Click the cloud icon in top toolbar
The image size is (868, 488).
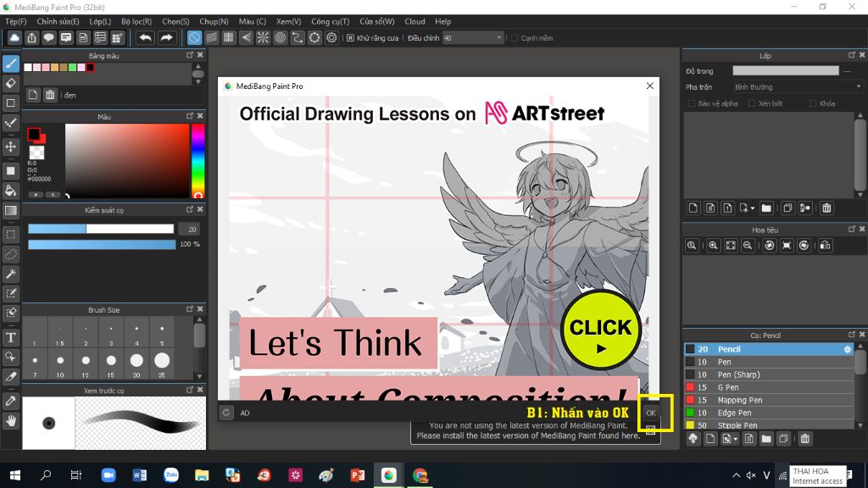(14, 37)
